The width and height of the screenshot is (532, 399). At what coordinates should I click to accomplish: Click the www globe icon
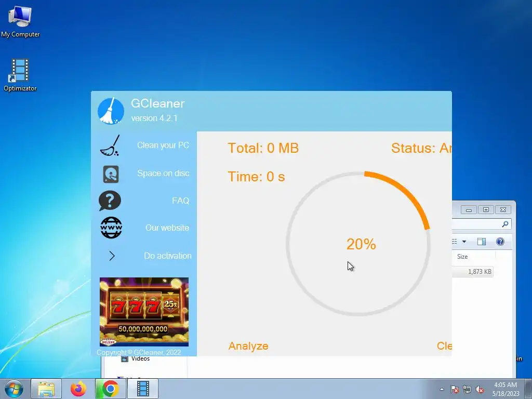(x=111, y=228)
